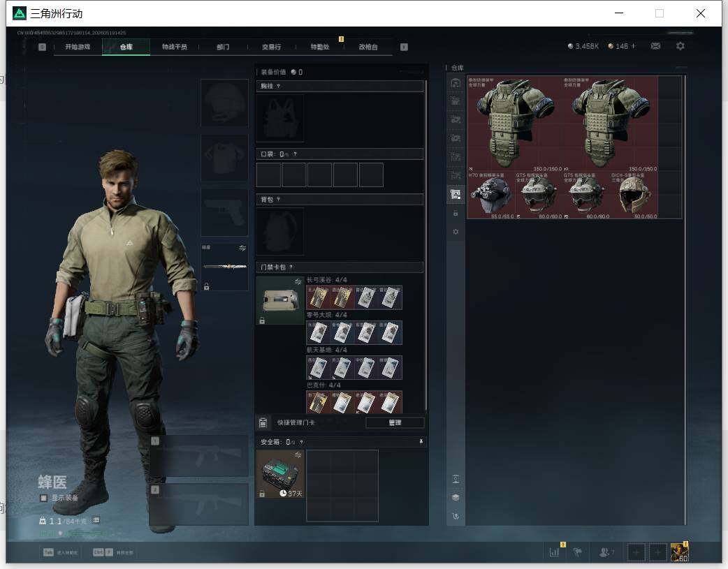Click the empty backpack slot
Image resolution: width=728 pixels, height=569 pixels.
[280, 231]
